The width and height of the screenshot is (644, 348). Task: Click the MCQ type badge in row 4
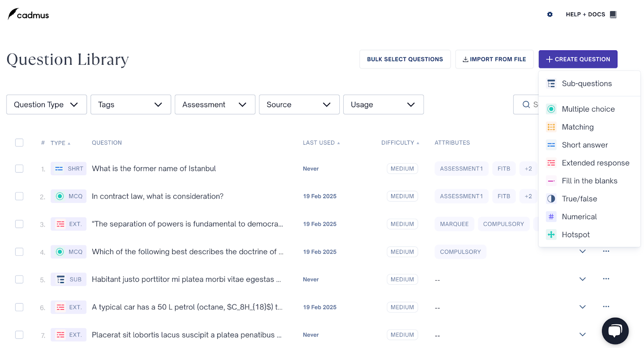point(68,252)
